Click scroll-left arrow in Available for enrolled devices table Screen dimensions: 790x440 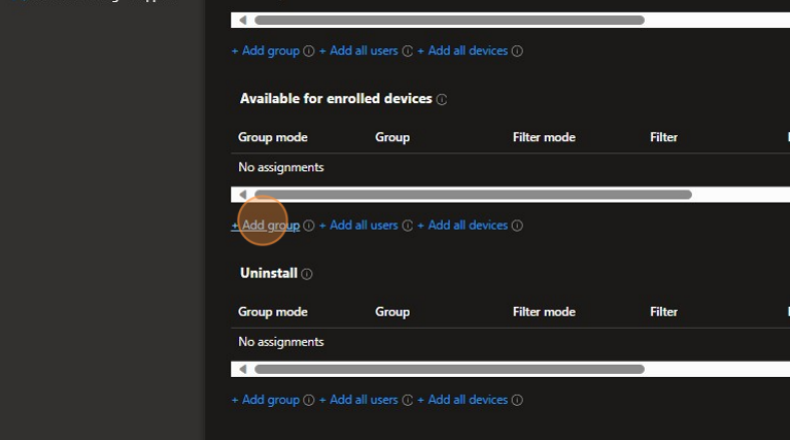(x=242, y=194)
